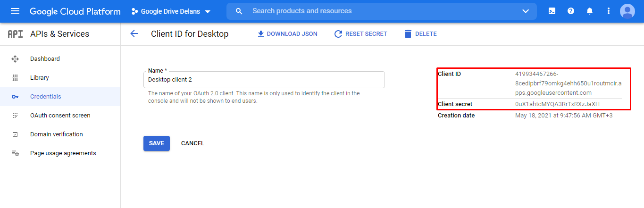Viewport: 644px width, 208px height.
Task: Save the client changes
Action: point(156,143)
